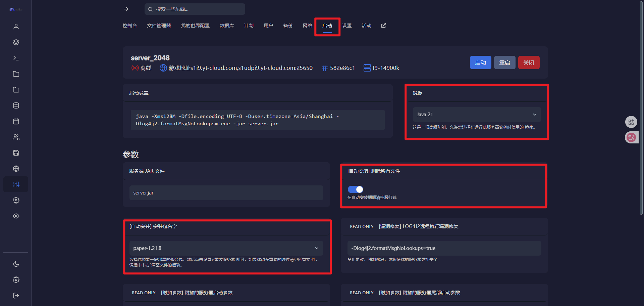644x306 pixels.
Task: Click the page vertical scrollbar
Action: pos(641,107)
